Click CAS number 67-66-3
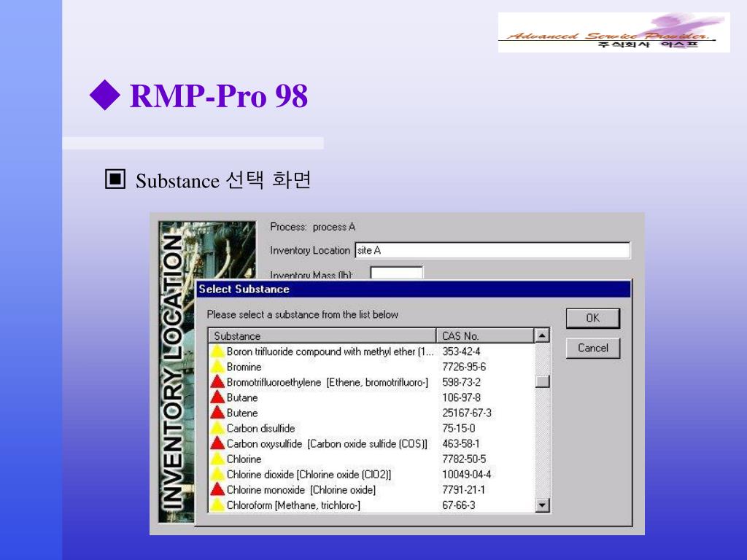Viewport: 747px width, 560px height. 458,505
